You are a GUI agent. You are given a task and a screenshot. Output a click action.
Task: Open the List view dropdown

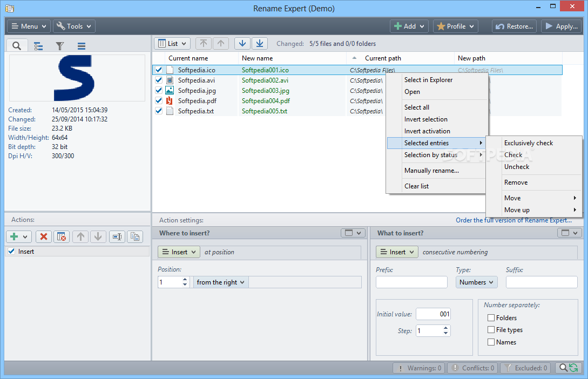coord(172,44)
